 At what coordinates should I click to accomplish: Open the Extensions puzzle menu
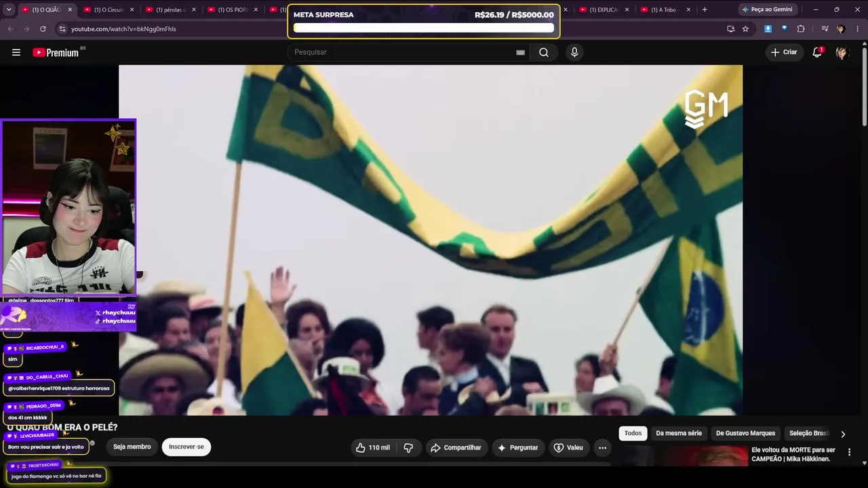(801, 29)
